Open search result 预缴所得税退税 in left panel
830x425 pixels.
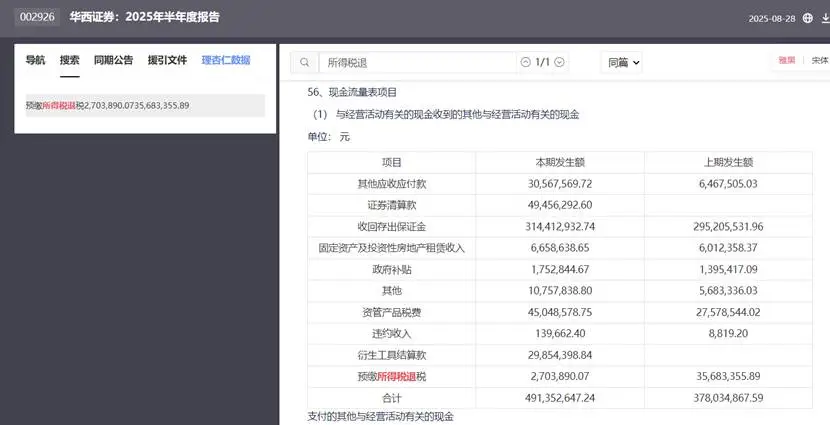pyautogui.click(x=145, y=105)
